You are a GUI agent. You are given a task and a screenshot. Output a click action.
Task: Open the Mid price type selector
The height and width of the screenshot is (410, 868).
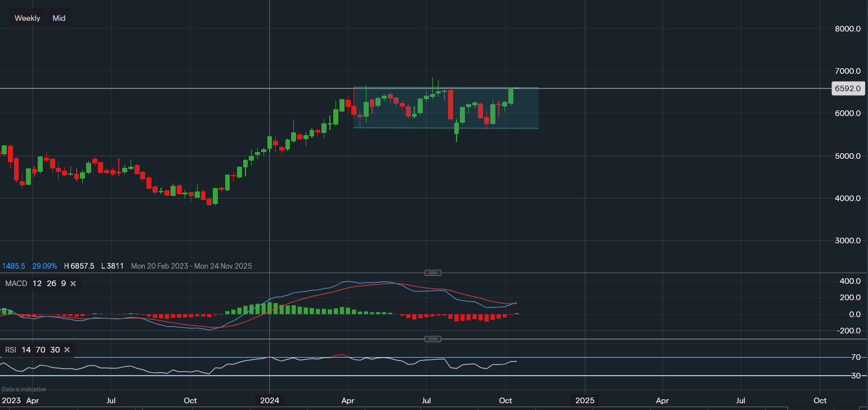[x=59, y=17]
